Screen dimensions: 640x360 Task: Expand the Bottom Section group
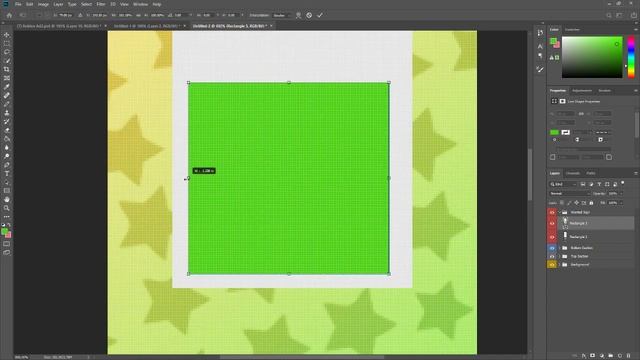(560, 248)
